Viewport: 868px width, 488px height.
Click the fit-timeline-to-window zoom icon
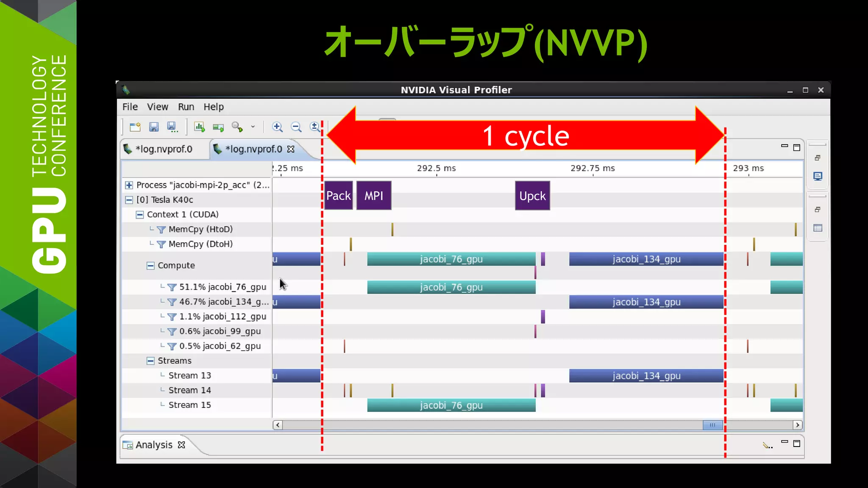pos(314,127)
